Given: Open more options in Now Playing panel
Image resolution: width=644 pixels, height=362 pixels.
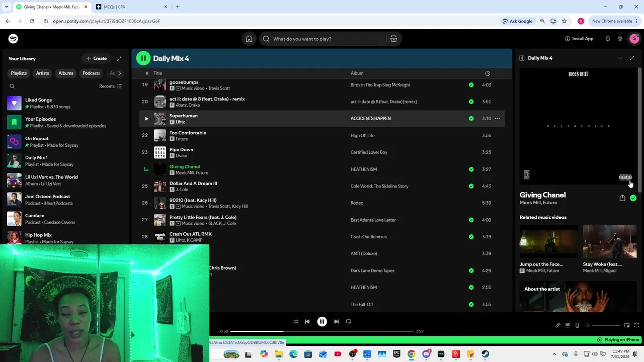Looking at the screenshot, I should point(620,58).
